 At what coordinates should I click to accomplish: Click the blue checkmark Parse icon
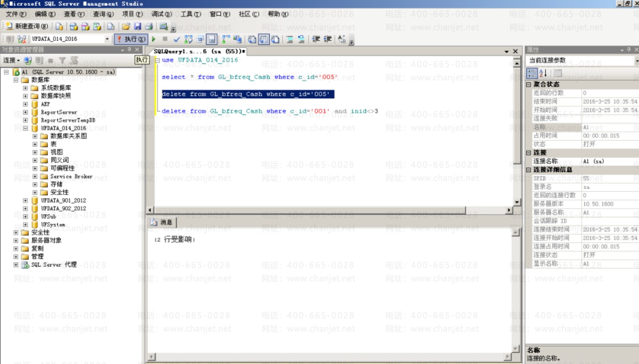[x=177, y=39]
